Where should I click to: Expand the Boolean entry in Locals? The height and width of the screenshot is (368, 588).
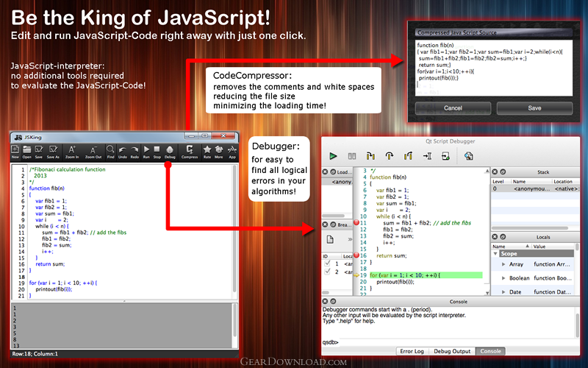(x=503, y=278)
